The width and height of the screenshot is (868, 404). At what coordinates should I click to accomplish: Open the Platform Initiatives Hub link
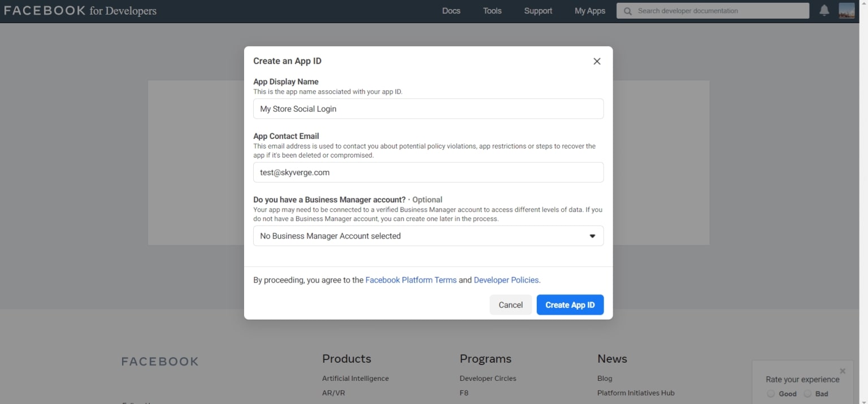636,393
